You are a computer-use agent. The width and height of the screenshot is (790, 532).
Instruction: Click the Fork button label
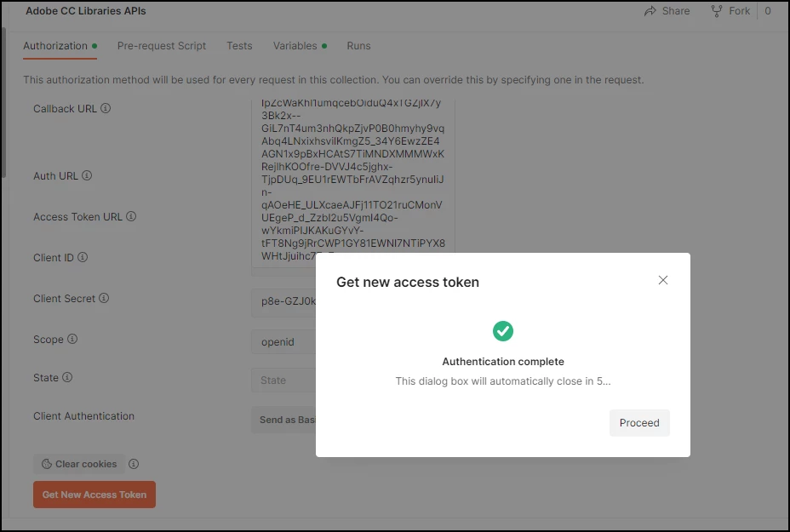pyautogui.click(x=739, y=11)
